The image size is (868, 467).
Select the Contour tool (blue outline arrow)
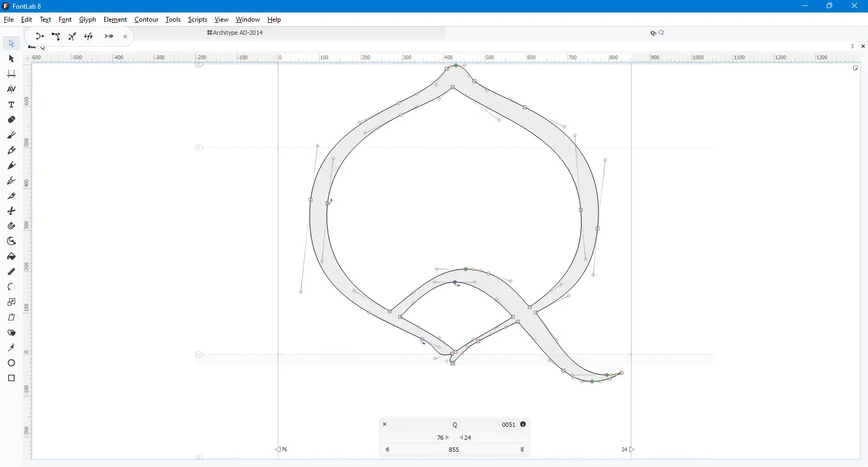tap(11, 43)
